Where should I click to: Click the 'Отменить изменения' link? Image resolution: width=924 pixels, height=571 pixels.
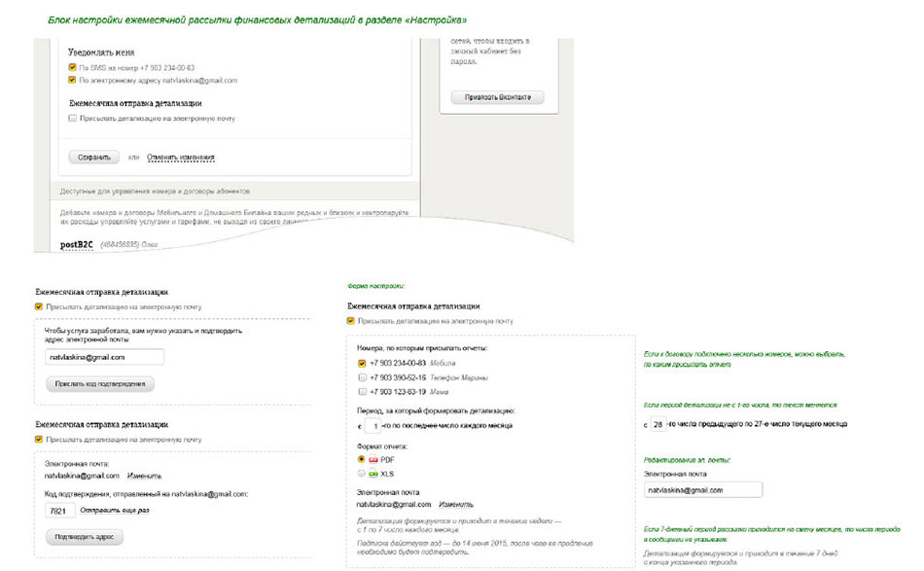(x=181, y=158)
